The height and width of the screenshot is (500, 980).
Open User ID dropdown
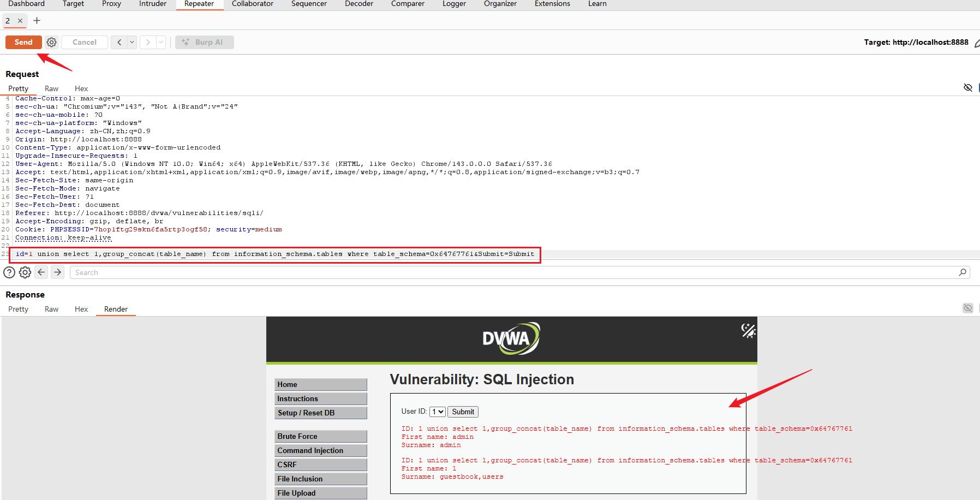[x=438, y=412]
